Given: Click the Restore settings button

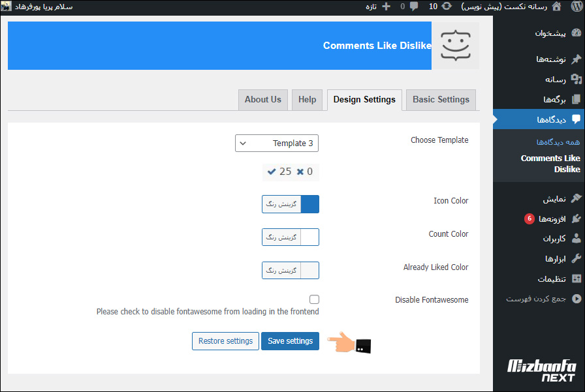Looking at the screenshot, I should click(225, 341).
